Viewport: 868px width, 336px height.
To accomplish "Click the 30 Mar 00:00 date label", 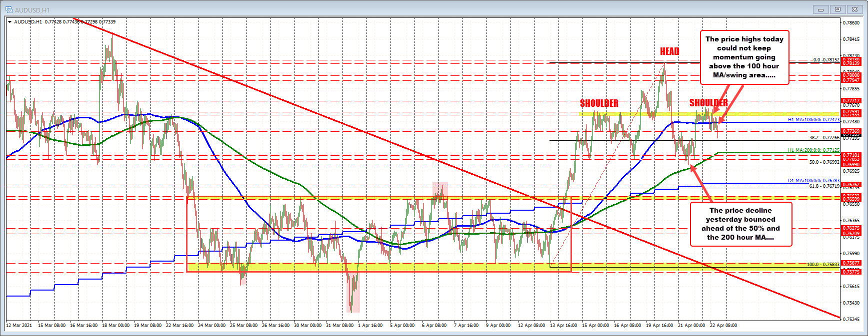I will (307, 326).
